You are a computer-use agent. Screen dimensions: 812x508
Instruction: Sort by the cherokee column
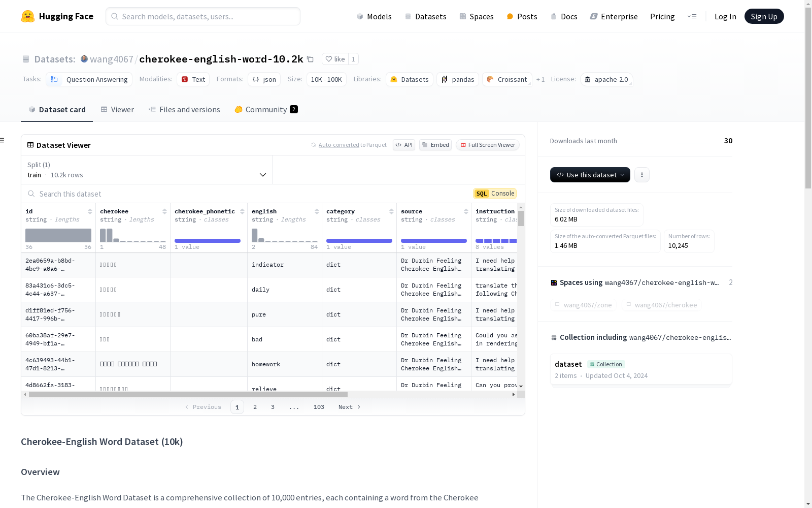(164, 211)
